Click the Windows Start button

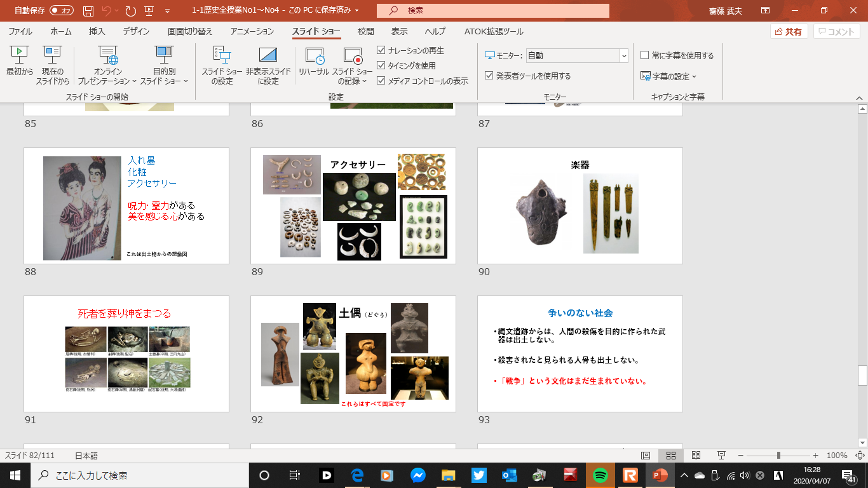15,475
